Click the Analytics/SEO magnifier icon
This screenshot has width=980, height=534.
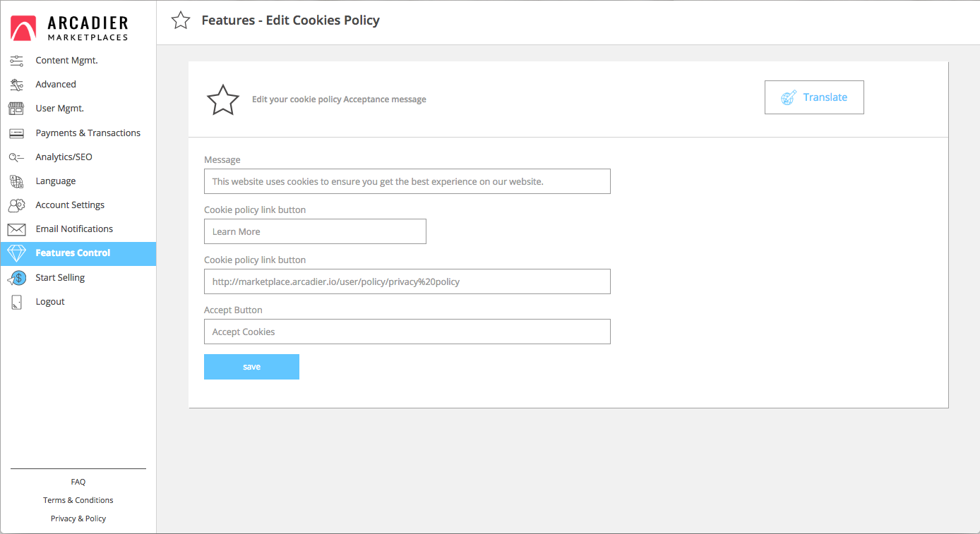pyautogui.click(x=16, y=157)
